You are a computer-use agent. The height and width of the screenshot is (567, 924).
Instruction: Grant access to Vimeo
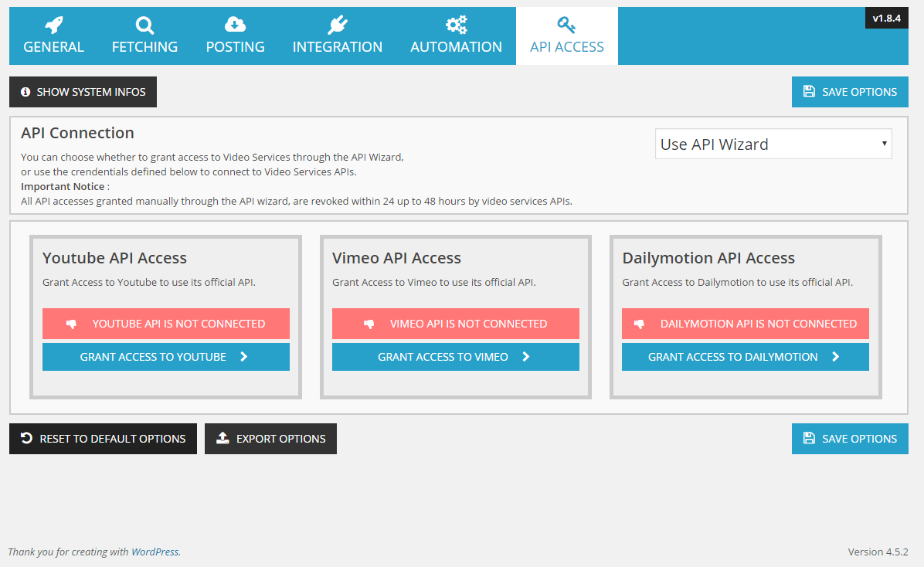click(456, 357)
